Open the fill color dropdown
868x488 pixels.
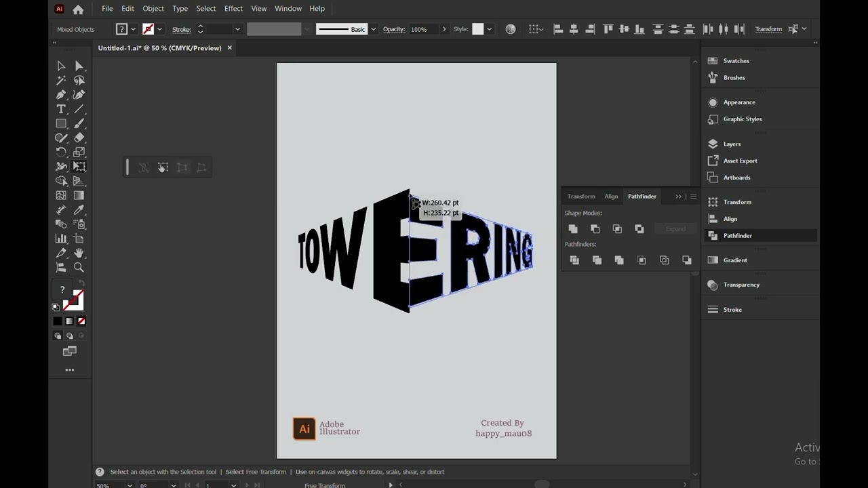tap(133, 29)
